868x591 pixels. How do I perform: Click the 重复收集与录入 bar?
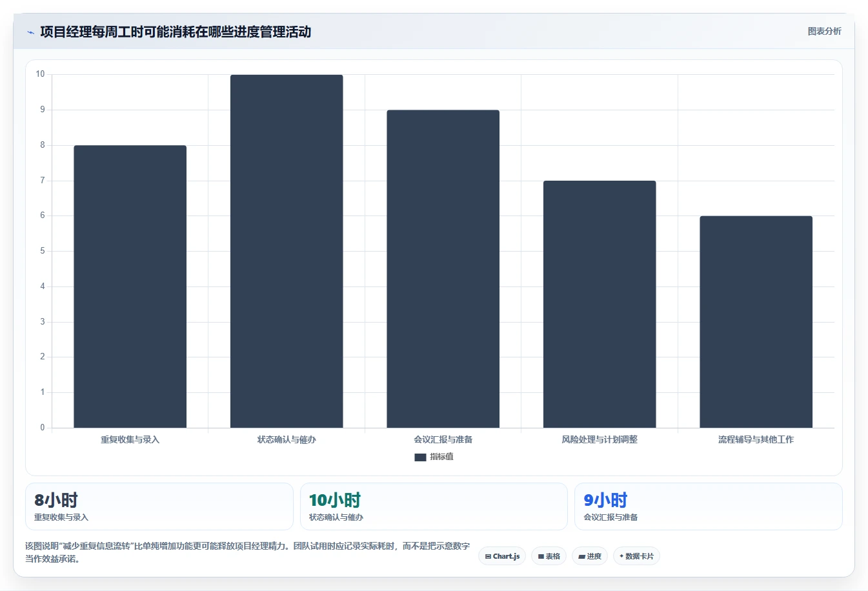point(130,286)
